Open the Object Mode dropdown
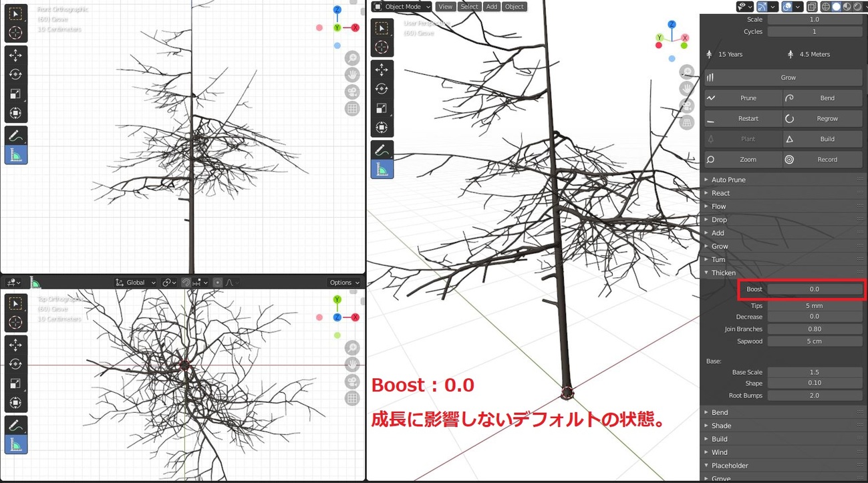 pos(402,7)
